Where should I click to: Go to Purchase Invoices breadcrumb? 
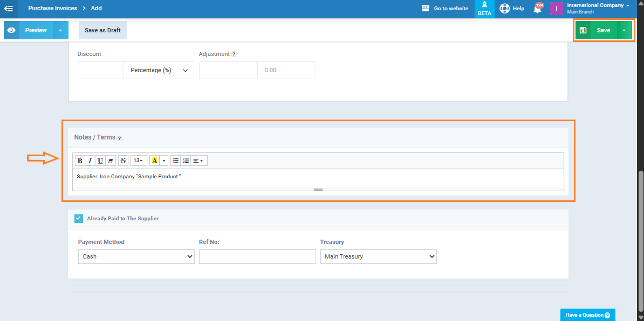pyautogui.click(x=52, y=9)
